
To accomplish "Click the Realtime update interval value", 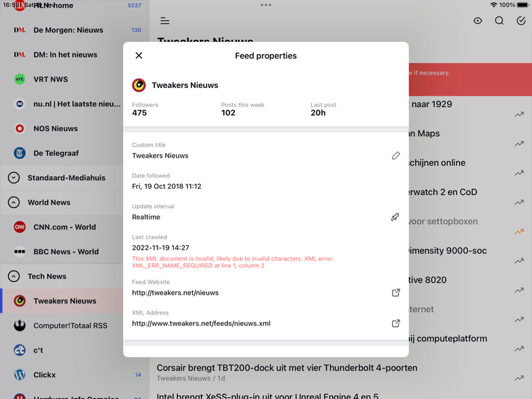I will (x=146, y=217).
